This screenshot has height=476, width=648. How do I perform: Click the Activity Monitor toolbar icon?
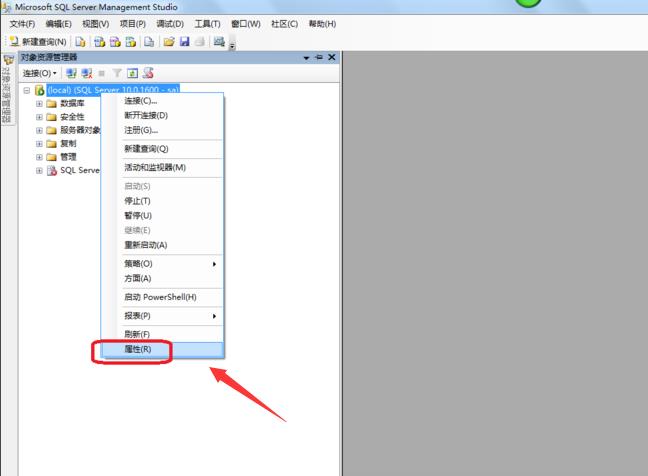219,41
